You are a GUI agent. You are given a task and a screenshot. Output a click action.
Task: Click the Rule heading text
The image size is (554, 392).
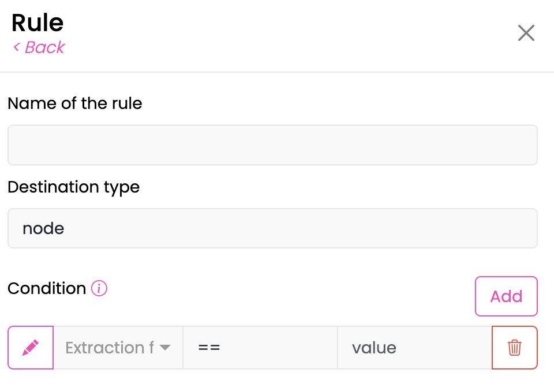click(38, 22)
